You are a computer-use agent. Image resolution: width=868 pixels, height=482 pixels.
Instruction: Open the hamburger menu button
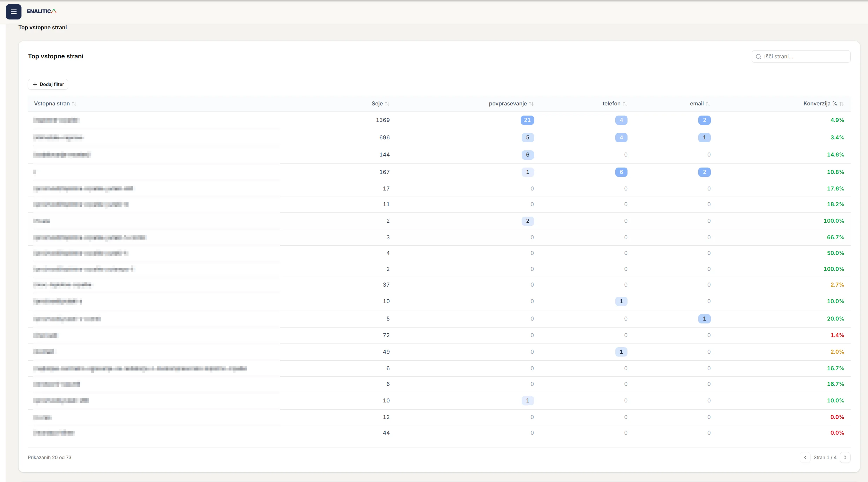point(13,12)
